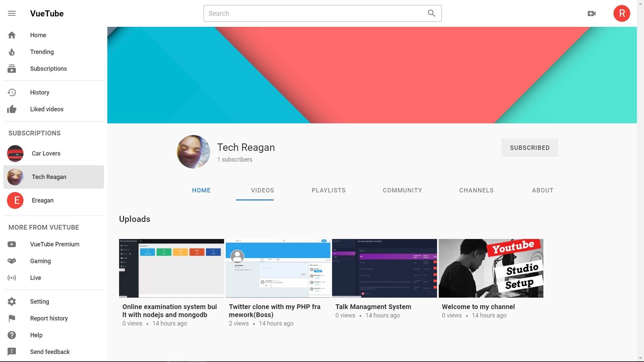The height and width of the screenshot is (362, 644).
Task: Open the hamburger navigation menu
Action: pyautogui.click(x=12, y=13)
